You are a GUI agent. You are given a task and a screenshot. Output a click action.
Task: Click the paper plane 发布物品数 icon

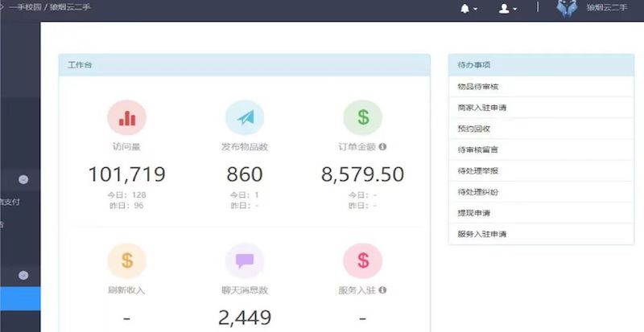pyautogui.click(x=245, y=117)
